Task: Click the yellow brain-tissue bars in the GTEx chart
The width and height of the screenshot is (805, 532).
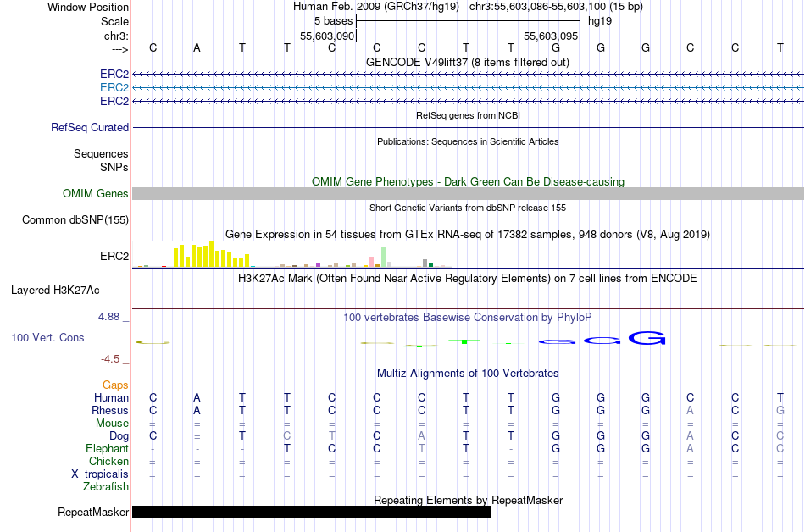Action: click(x=212, y=254)
